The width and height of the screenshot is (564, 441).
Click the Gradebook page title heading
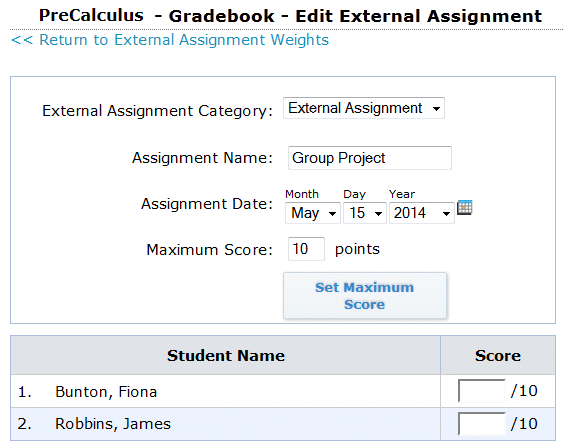coord(290,16)
